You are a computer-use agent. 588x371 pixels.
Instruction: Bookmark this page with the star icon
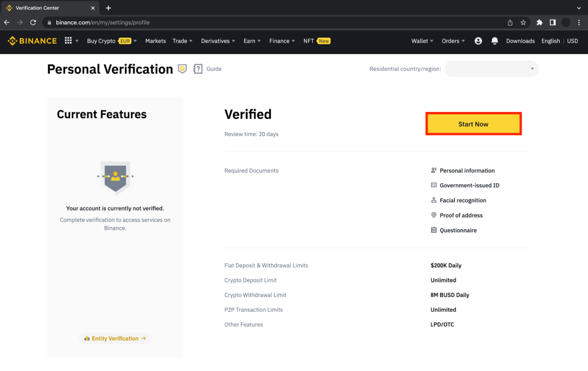pyautogui.click(x=523, y=22)
